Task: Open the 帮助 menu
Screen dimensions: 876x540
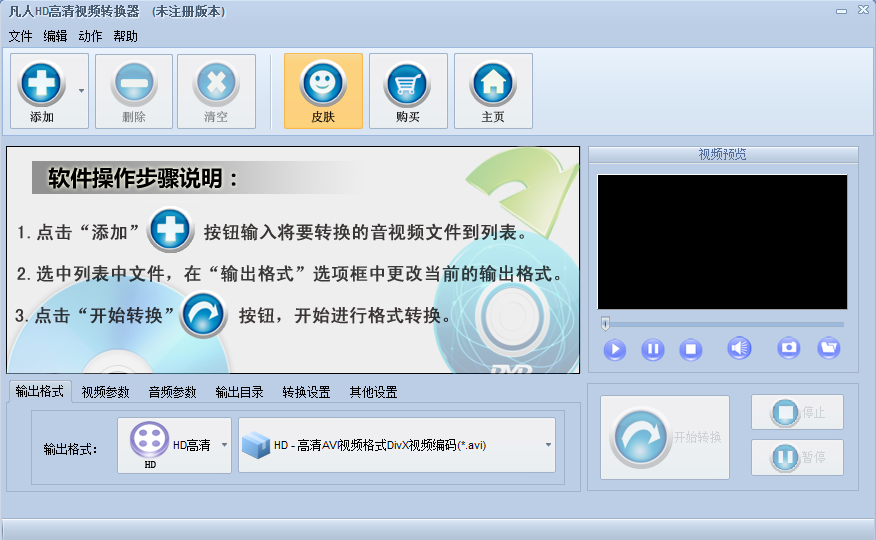Action: click(x=126, y=36)
